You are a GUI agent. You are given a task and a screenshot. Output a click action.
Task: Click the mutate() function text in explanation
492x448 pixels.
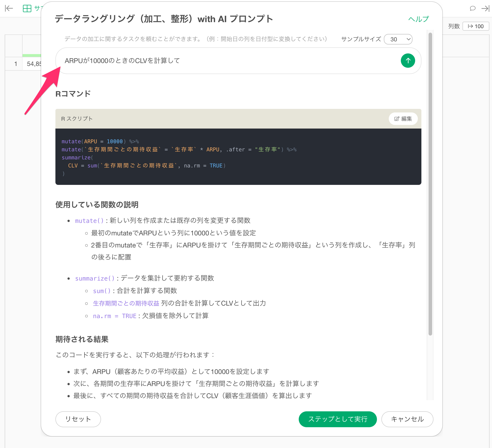[89, 221]
